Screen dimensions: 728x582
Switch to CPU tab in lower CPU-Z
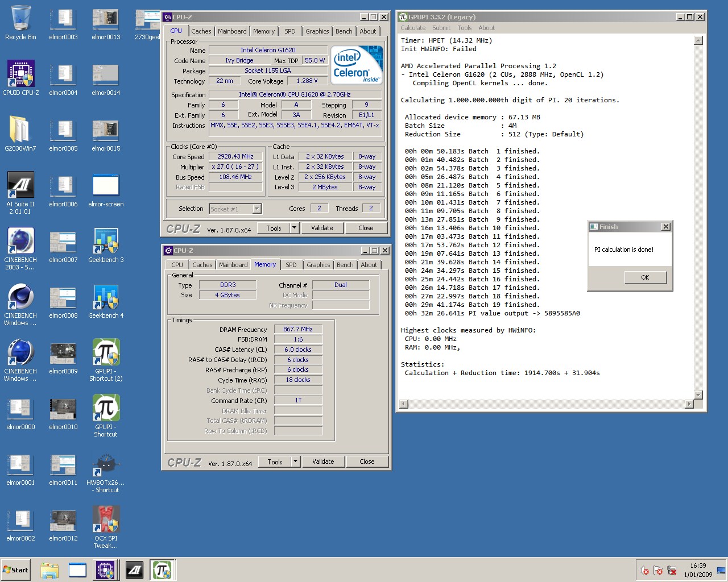coord(177,265)
